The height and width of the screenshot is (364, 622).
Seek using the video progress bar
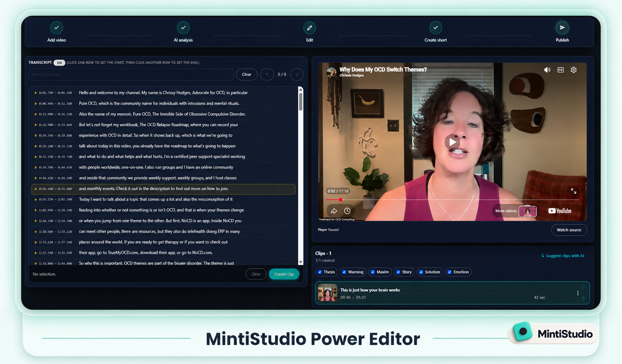[452, 200]
